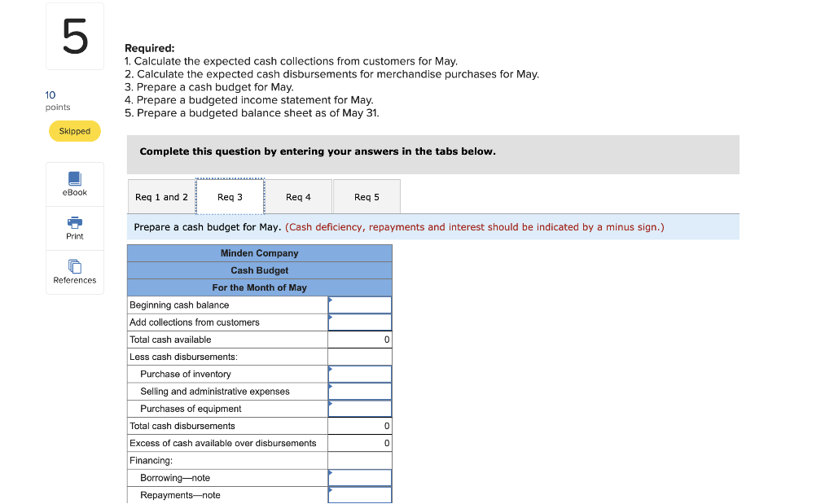The width and height of the screenshot is (834, 504).
Task: Click the Repayments—note input field
Action: pyautogui.click(x=360, y=495)
